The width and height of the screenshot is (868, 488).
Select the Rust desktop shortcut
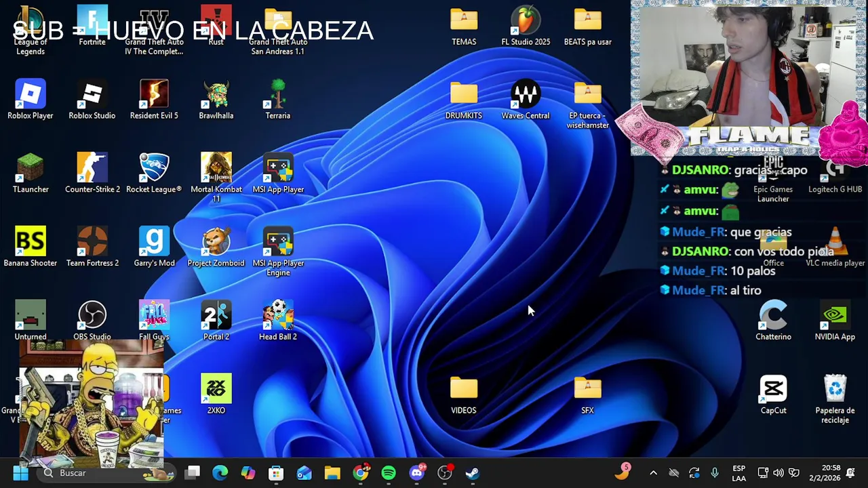[216, 26]
